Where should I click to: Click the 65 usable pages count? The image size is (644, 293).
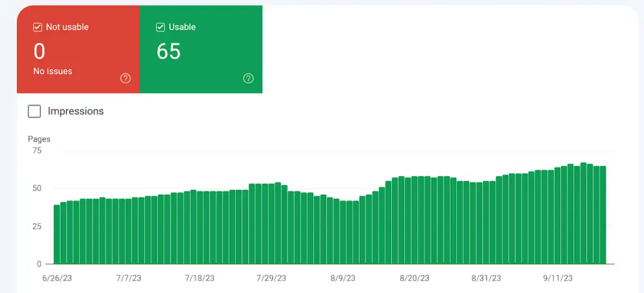tap(169, 52)
